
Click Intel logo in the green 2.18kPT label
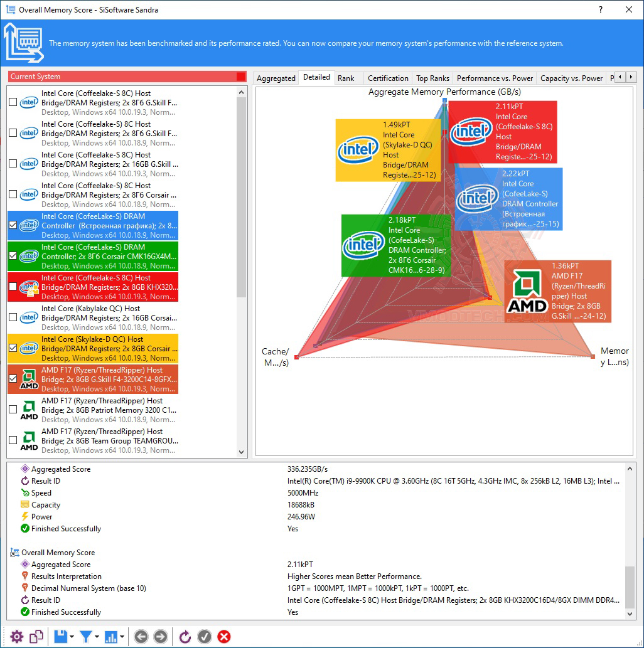click(363, 245)
